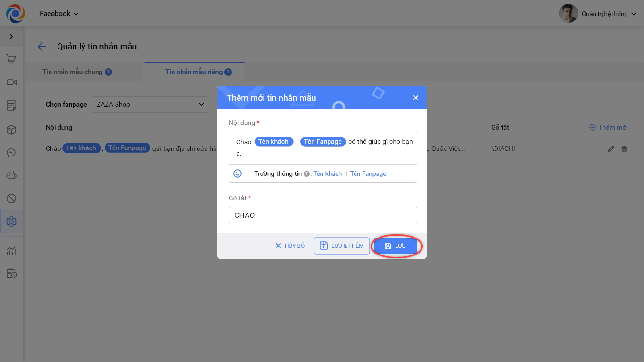Click the HỦY BỎ cancel button
Viewport: 644px width, 362px height.
pyautogui.click(x=290, y=246)
